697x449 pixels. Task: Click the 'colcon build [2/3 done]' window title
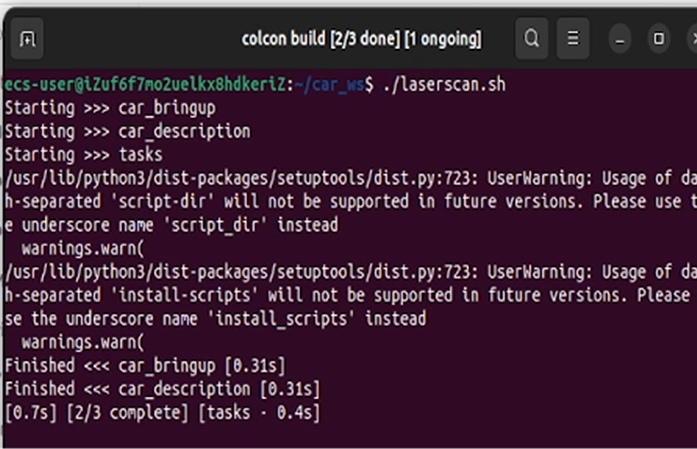coord(361,39)
